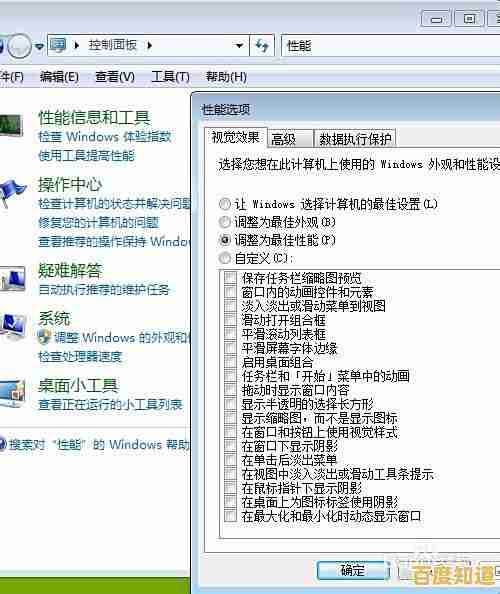Open 桌面小工具 heading link
The height and width of the screenshot is (594, 500).
(x=78, y=386)
